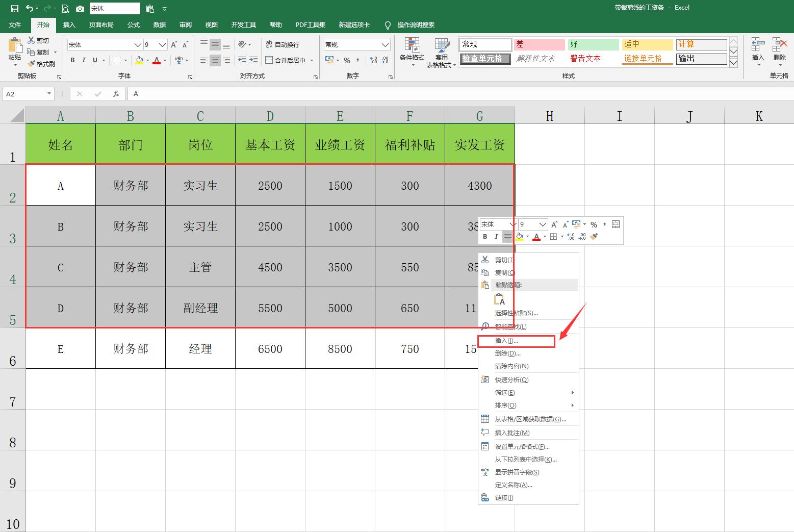Toggle bold in the mini toolbar

coord(485,237)
